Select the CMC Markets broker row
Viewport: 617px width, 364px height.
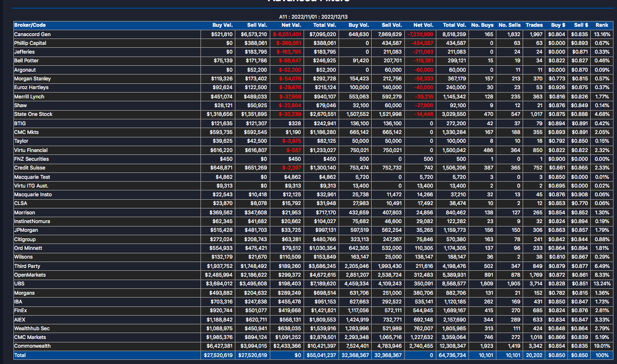coord(313,337)
